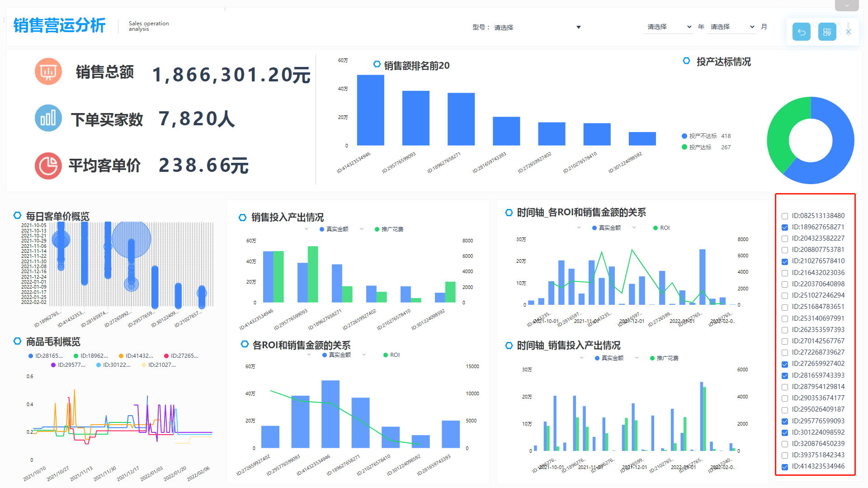
Task: Check the ID:251027246294 checkbox
Action: tap(785, 296)
